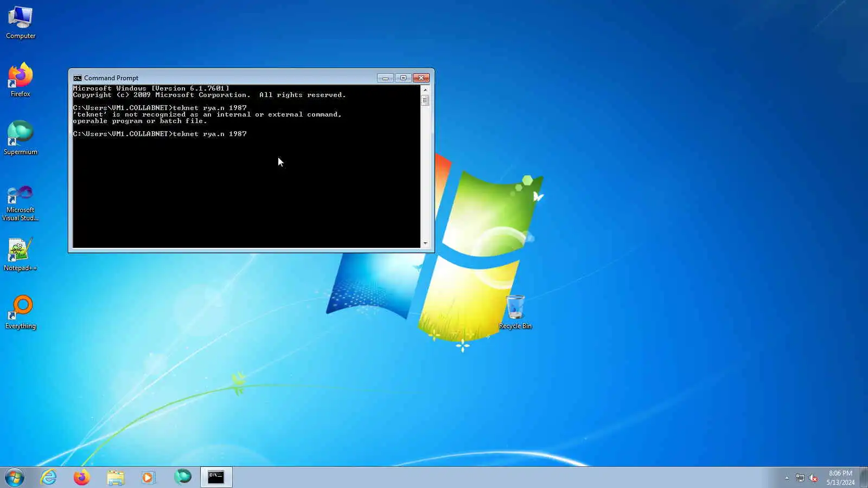The height and width of the screenshot is (488, 868).
Task: Open the Command Prompt title bar system icon
Action: click(78, 78)
